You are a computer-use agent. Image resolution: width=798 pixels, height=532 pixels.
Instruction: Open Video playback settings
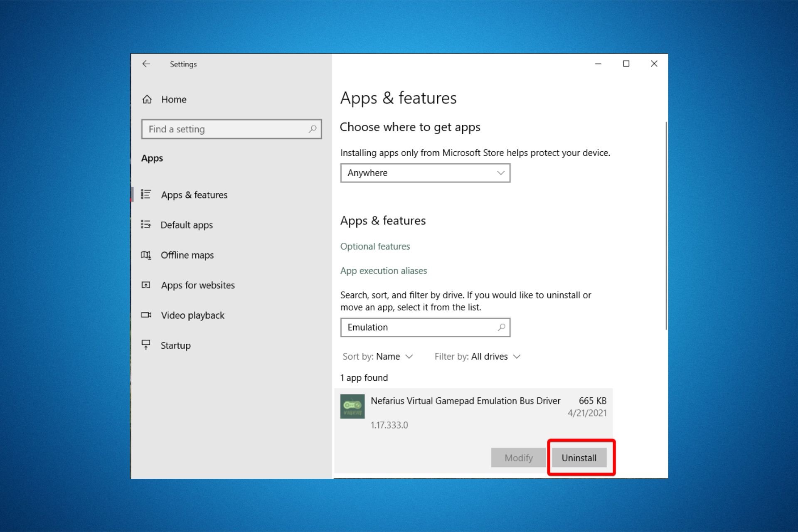192,315
